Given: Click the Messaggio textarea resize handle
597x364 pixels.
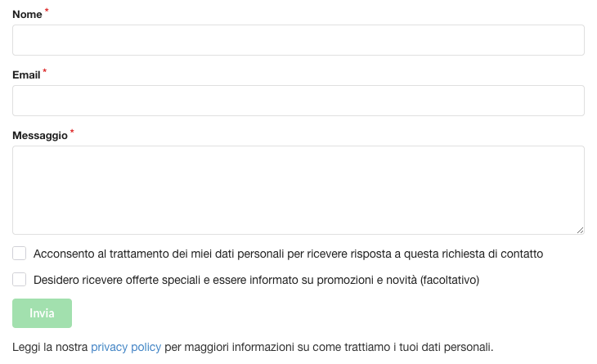Looking at the screenshot, I should tap(580, 230).
